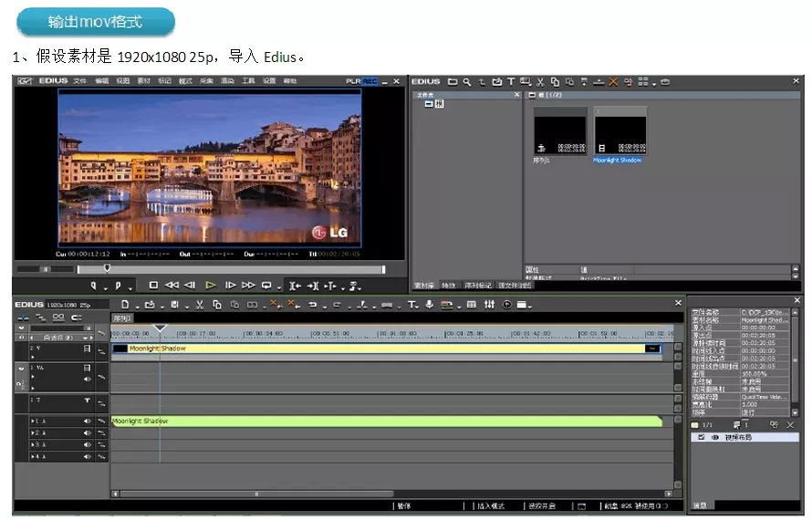Click the Stop button in the player
Image resolution: width=812 pixels, height=521 pixels.
coord(153,285)
